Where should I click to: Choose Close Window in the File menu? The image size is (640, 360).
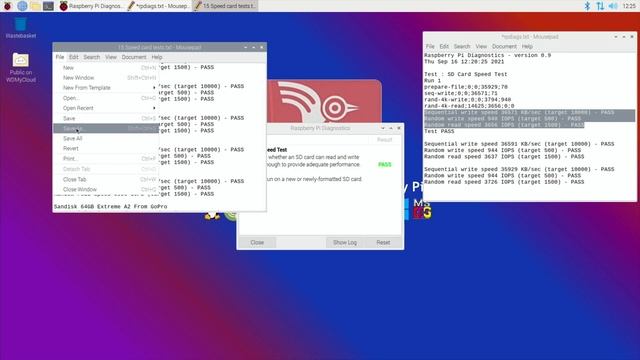[106, 189]
